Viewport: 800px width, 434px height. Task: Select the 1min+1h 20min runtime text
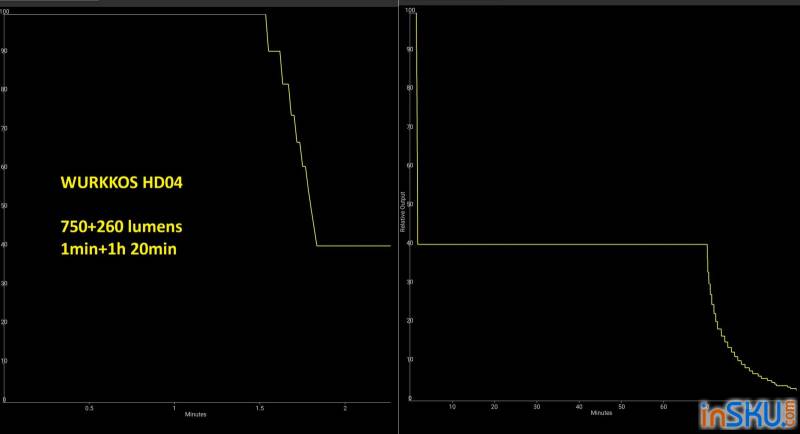coord(118,249)
